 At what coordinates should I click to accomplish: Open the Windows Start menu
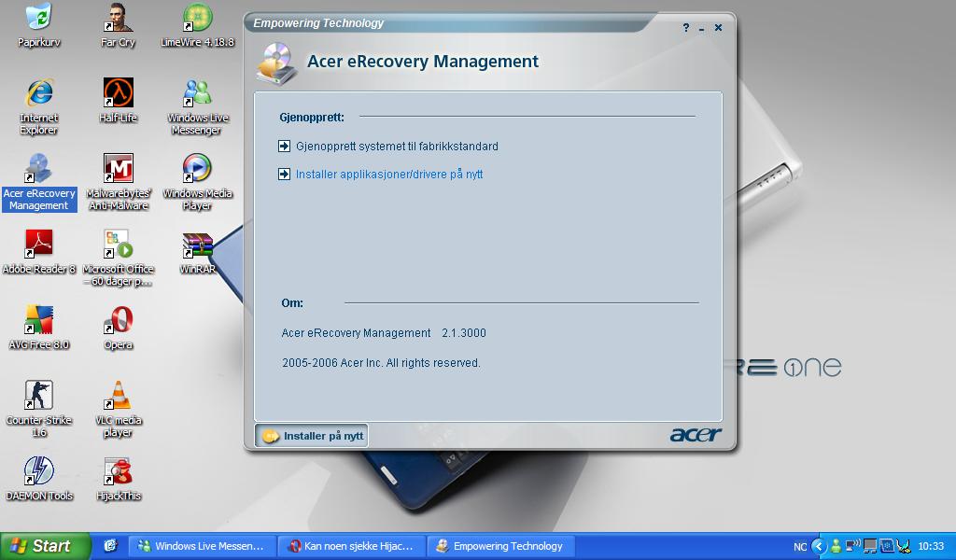(x=45, y=546)
